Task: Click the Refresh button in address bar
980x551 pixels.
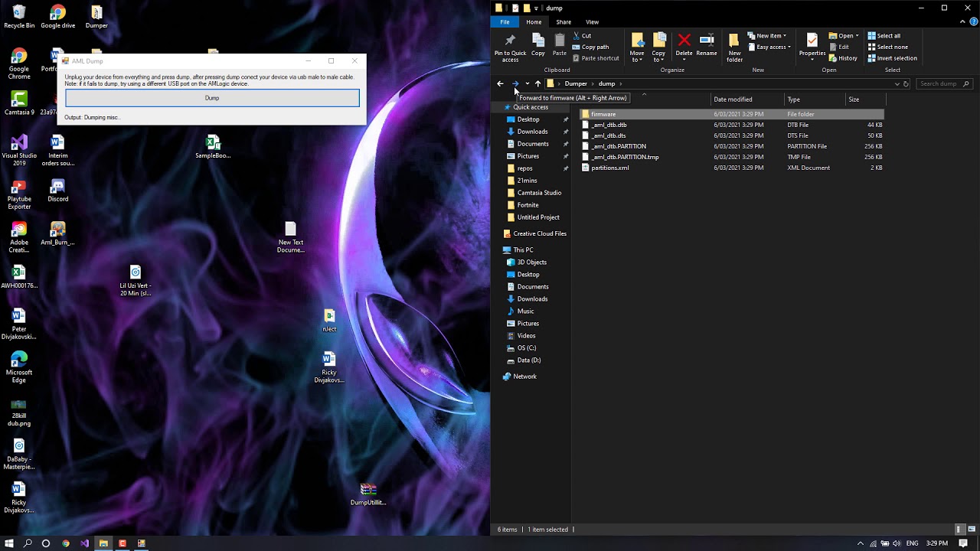Action: (x=906, y=83)
